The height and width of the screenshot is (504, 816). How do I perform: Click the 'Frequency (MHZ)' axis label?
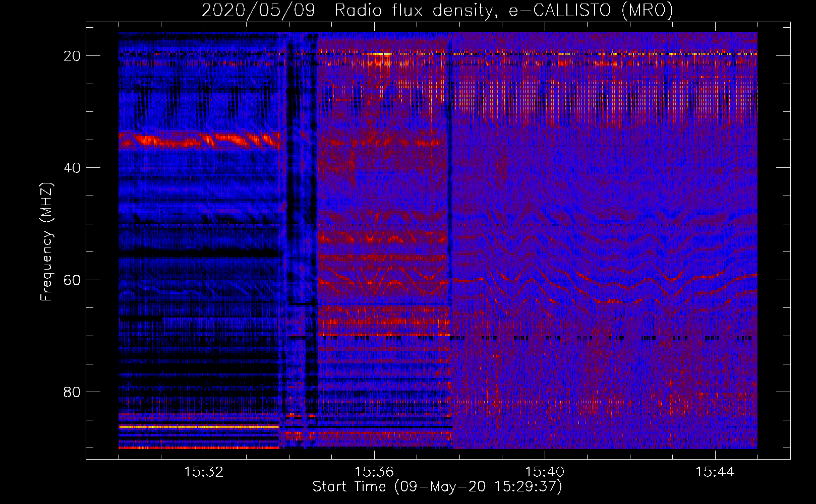point(46,242)
